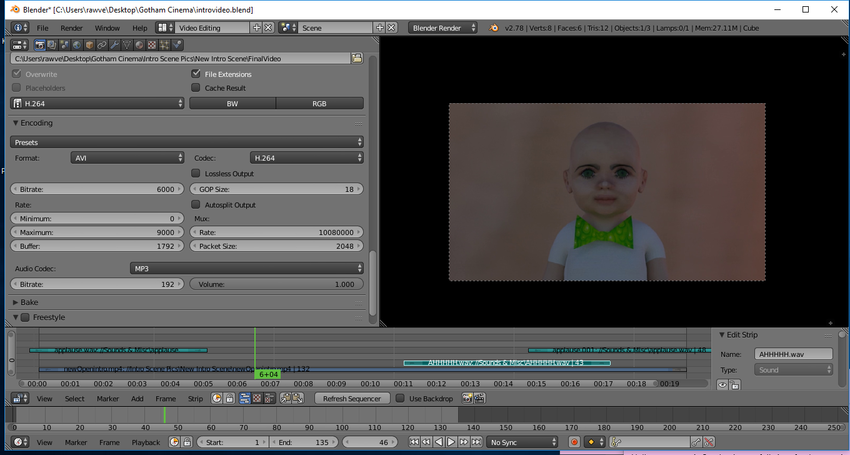
Task: Click the OpenGL render image icon in sequencer header
Action: 467,398
